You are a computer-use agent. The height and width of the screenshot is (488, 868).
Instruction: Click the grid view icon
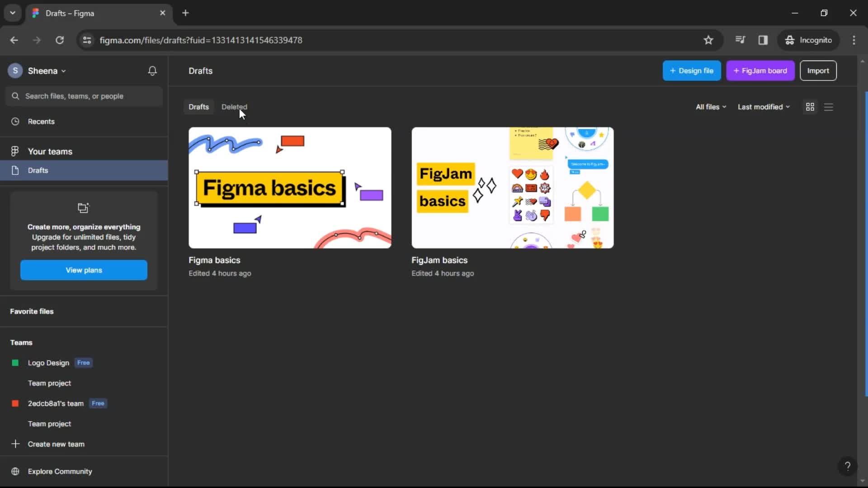810,107
